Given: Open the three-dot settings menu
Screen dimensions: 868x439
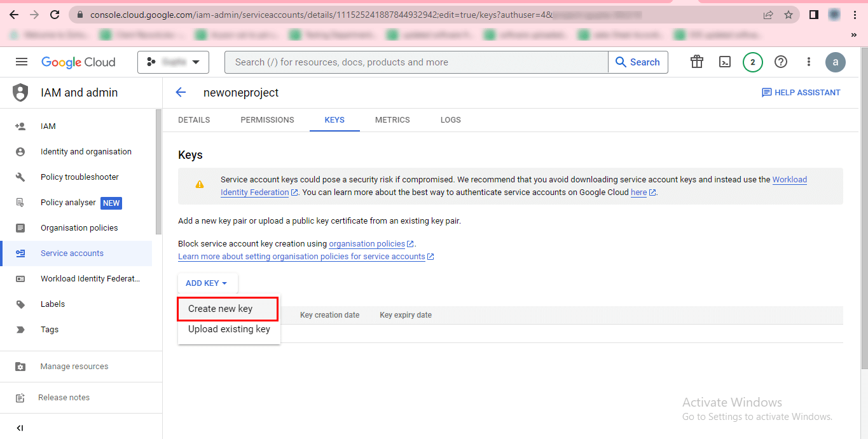Looking at the screenshot, I should pos(809,62).
